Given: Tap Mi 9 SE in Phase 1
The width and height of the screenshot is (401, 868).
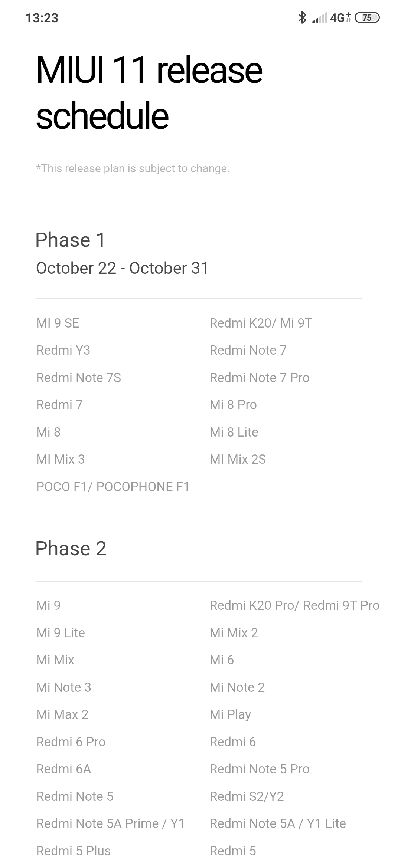Looking at the screenshot, I should click(58, 323).
